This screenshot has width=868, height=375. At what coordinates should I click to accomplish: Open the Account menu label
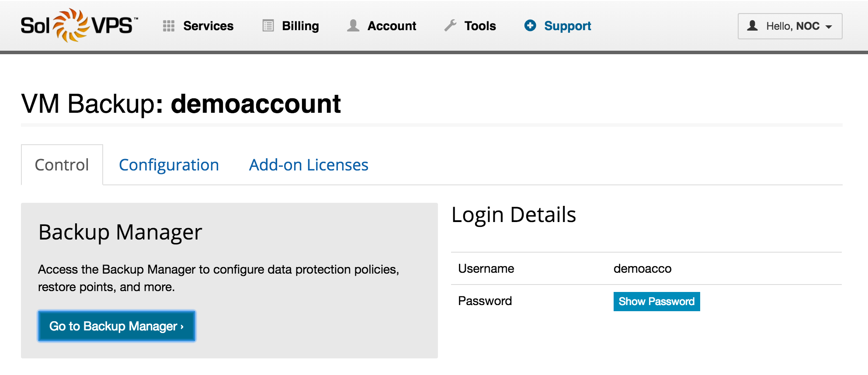(392, 26)
